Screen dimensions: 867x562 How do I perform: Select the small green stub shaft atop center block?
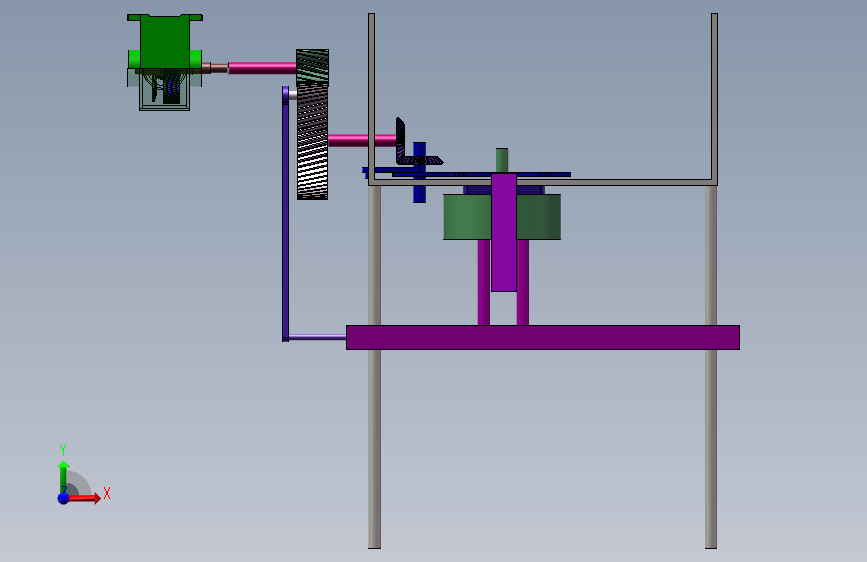pyautogui.click(x=502, y=160)
